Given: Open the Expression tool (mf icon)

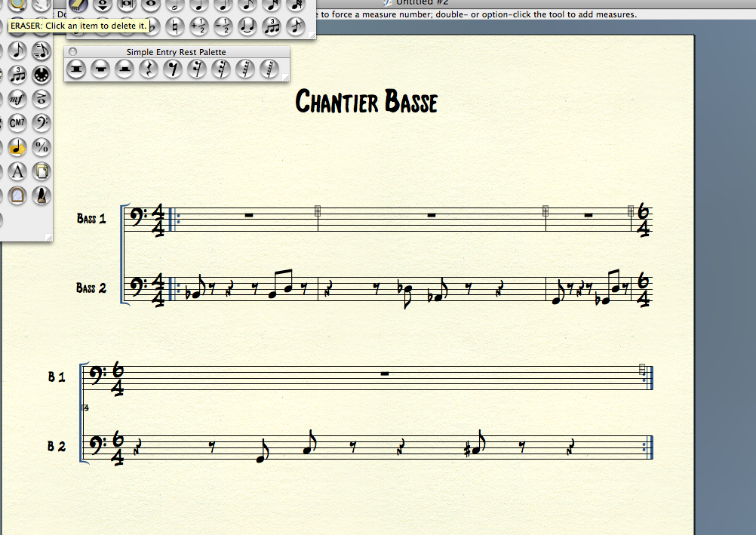Looking at the screenshot, I should point(17,99).
